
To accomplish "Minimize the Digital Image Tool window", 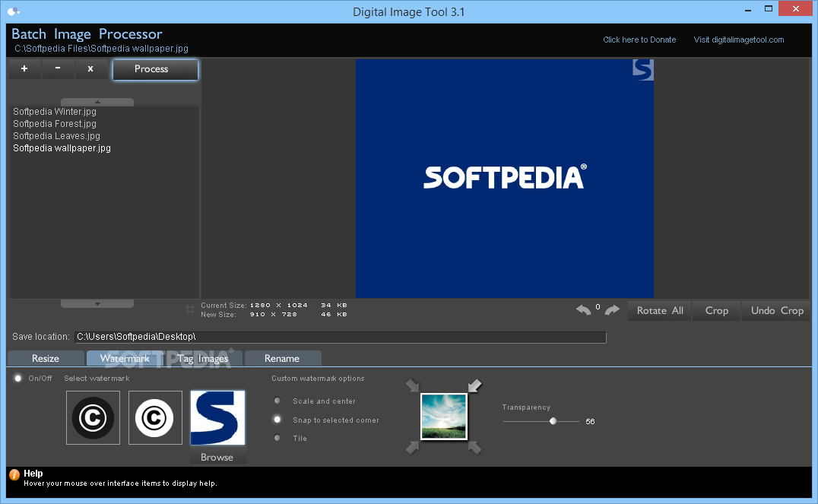I will tap(748, 9).
